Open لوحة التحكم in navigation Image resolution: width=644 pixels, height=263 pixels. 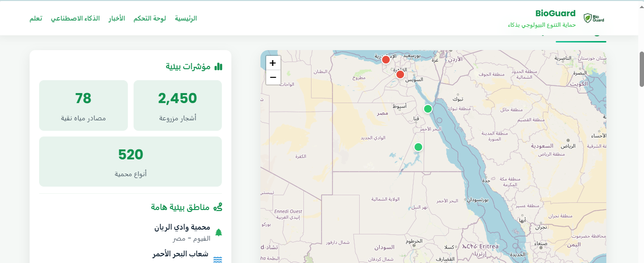click(150, 18)
